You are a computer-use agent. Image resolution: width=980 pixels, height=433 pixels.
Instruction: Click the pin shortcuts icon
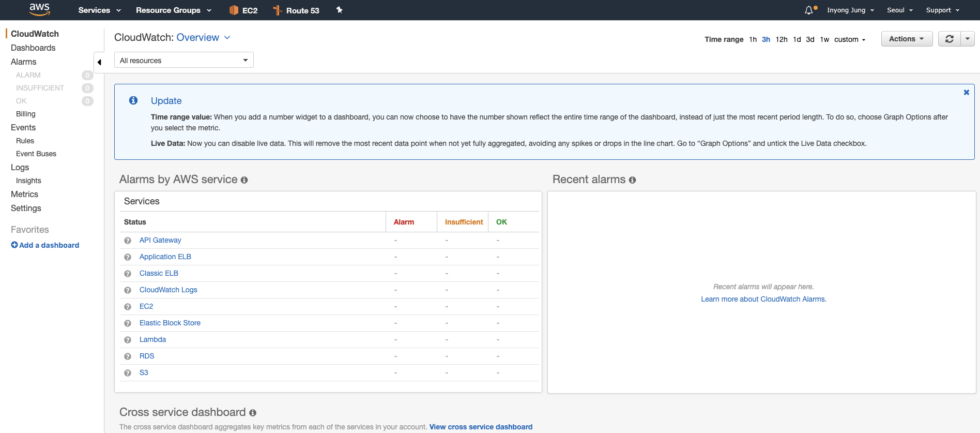(x=340, y=10)
